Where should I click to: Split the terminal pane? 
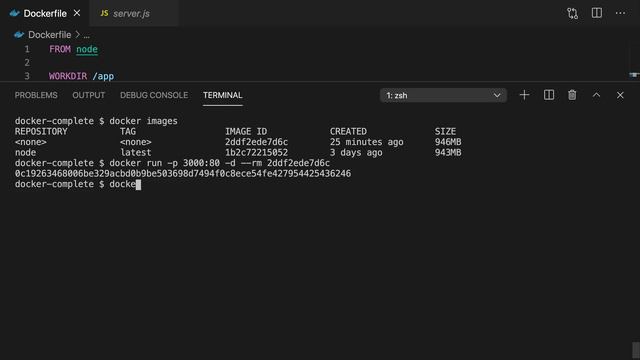(x=549, y=95)
